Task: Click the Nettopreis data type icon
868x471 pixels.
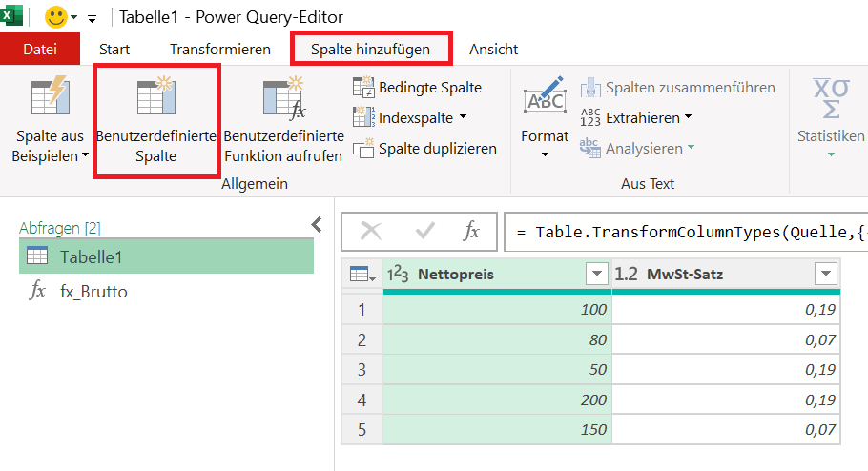Action: pyautogui.click(x=398, y=274)
